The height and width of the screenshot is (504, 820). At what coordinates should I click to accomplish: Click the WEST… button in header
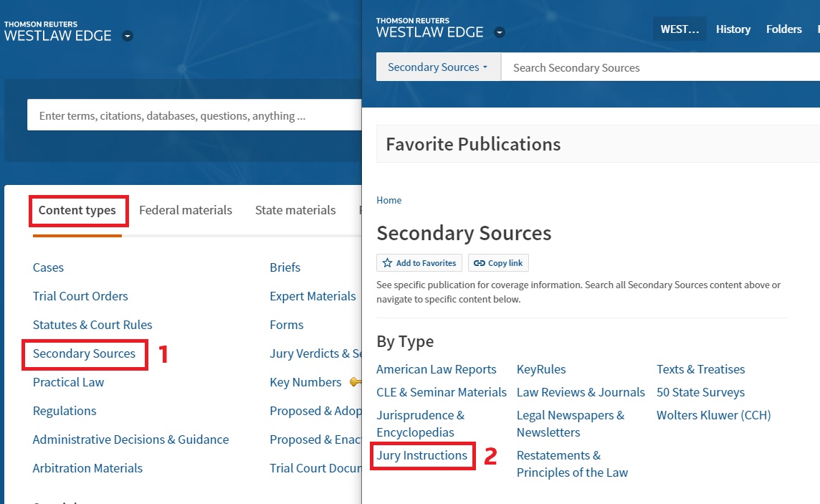[679, 29]
